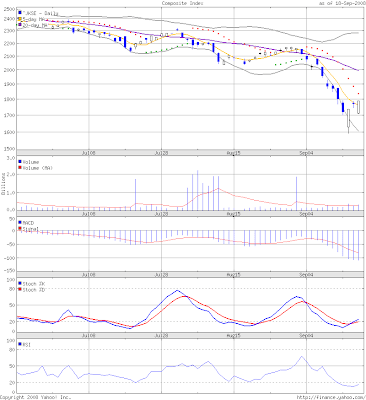Click the -100 value on the MACD axis
366x400 pixels.
tap(9, 258)
